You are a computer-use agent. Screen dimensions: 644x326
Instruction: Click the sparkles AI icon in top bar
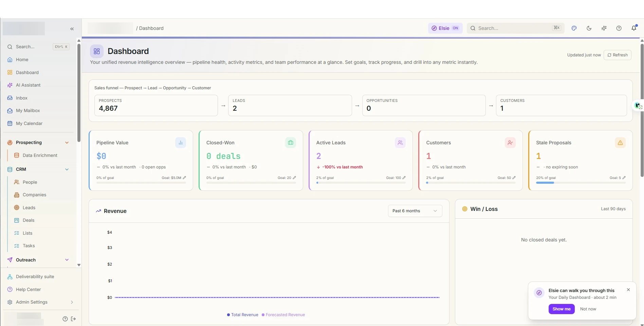(604, 28)
